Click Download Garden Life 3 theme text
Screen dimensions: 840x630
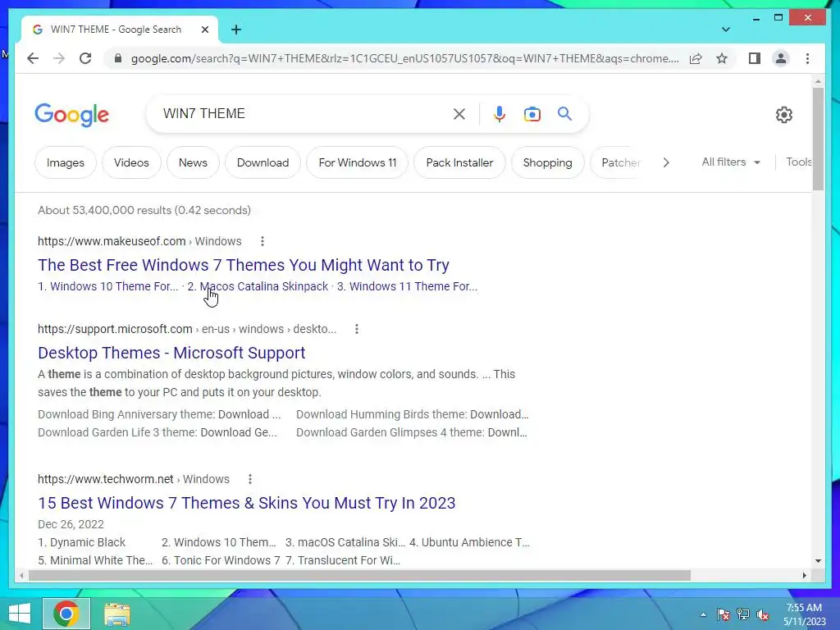tap(157, 433)
